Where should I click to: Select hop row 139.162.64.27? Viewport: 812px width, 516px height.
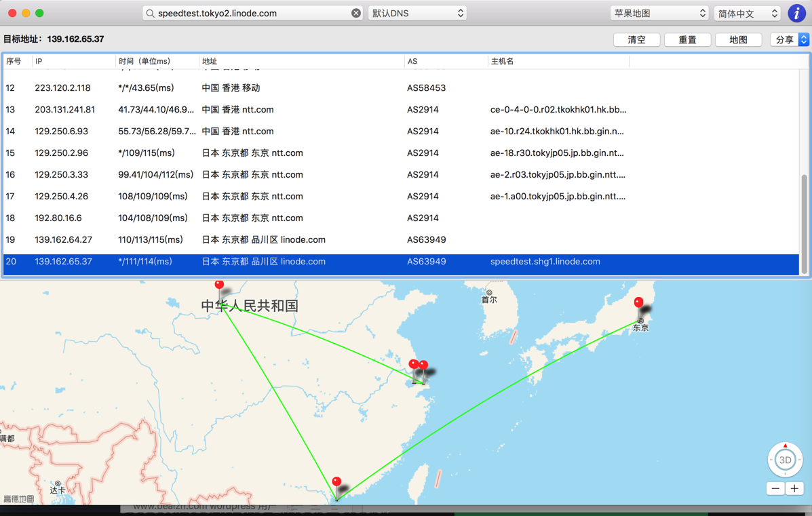tap(401, 240)
